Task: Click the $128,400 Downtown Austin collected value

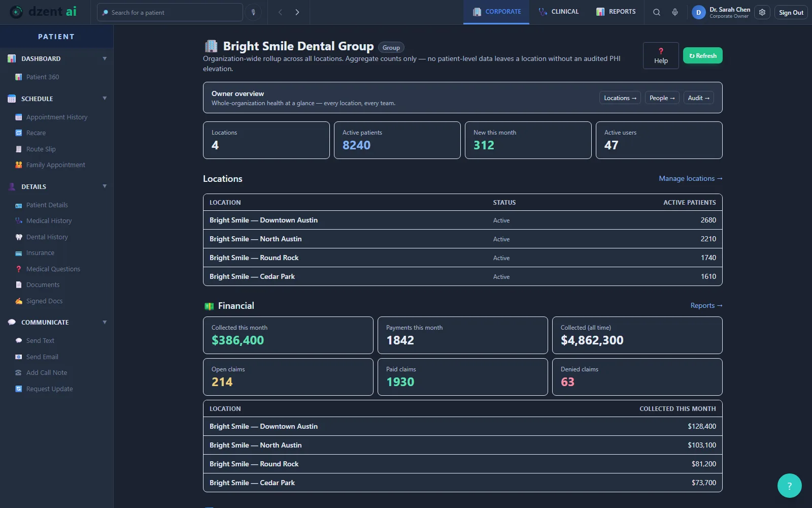Action: coord(702,426)
